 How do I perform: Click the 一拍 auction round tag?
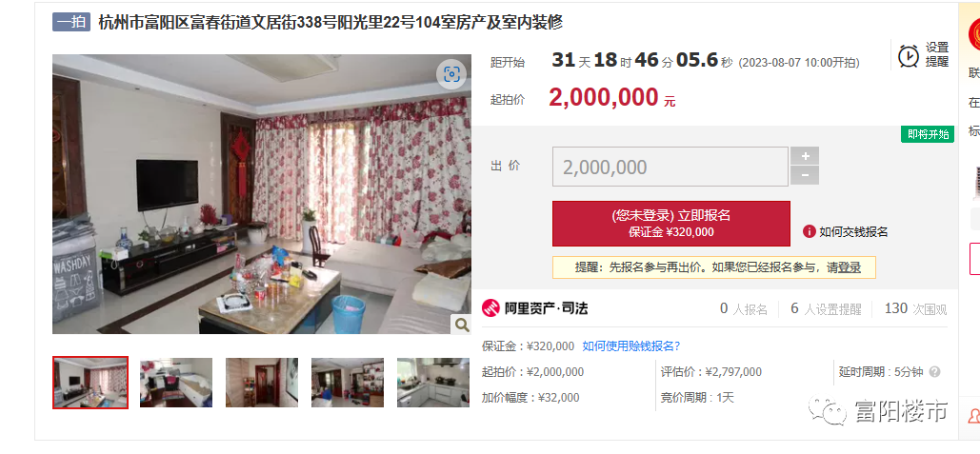pos(71,23)
